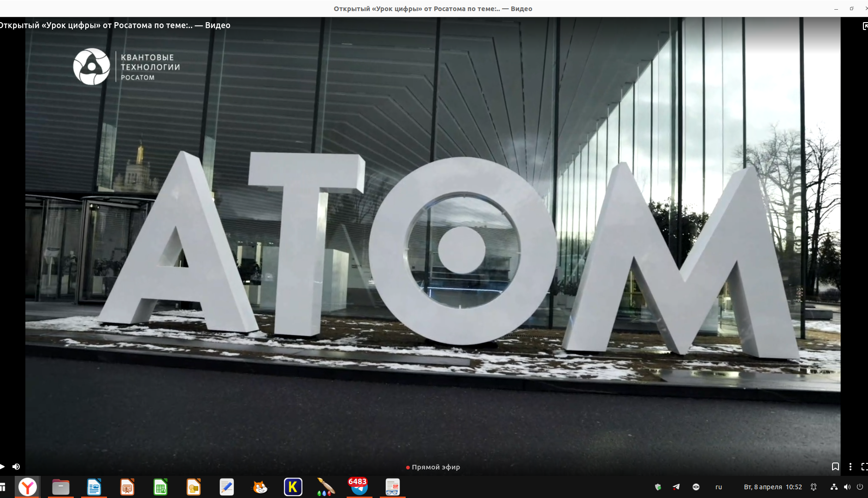Launch the paintbrush drawing app from the taskbar

coord(326,487)
